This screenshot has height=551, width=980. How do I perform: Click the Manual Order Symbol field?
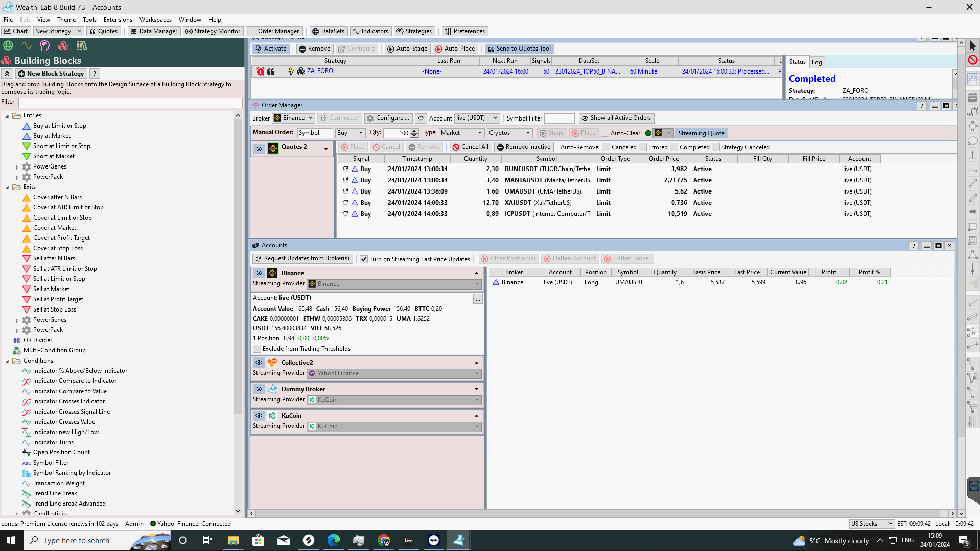click(315, 133)
